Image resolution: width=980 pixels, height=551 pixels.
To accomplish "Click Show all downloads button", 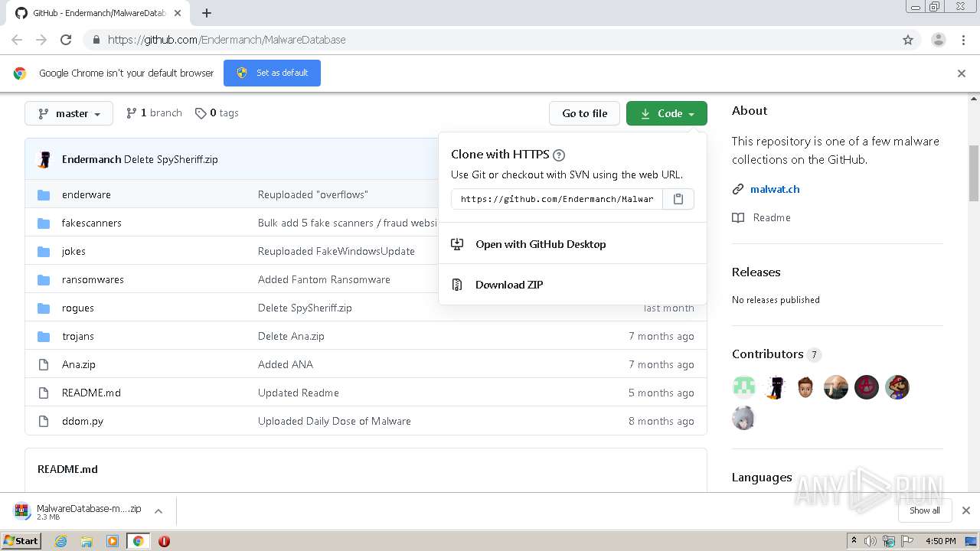I will pyautogui.click(x=925, y=510).
